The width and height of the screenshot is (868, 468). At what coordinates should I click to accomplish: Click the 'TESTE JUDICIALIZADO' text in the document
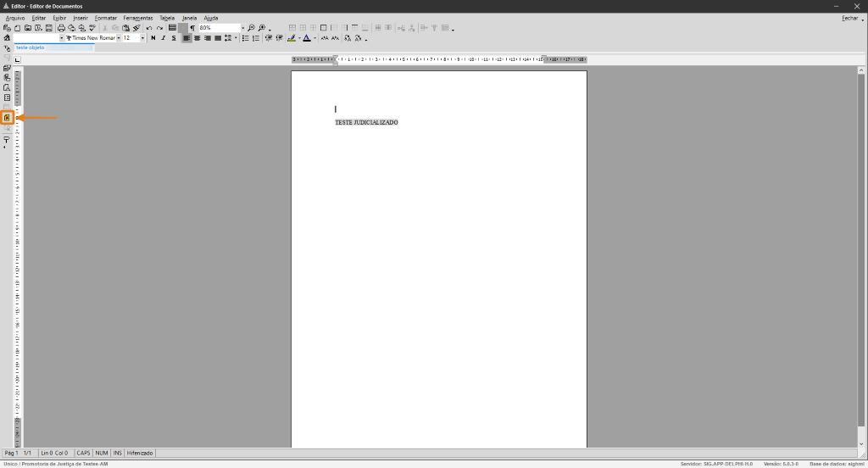[366, 122]
